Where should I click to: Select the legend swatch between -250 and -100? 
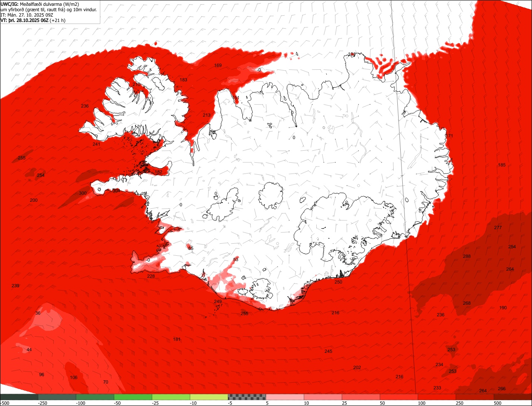point(57,397)
